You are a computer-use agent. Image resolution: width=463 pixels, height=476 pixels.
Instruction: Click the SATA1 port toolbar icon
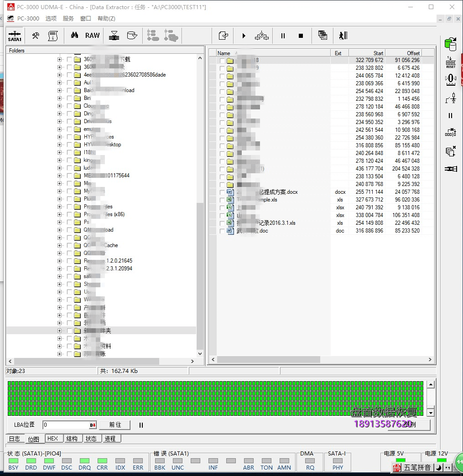[15, 36]
